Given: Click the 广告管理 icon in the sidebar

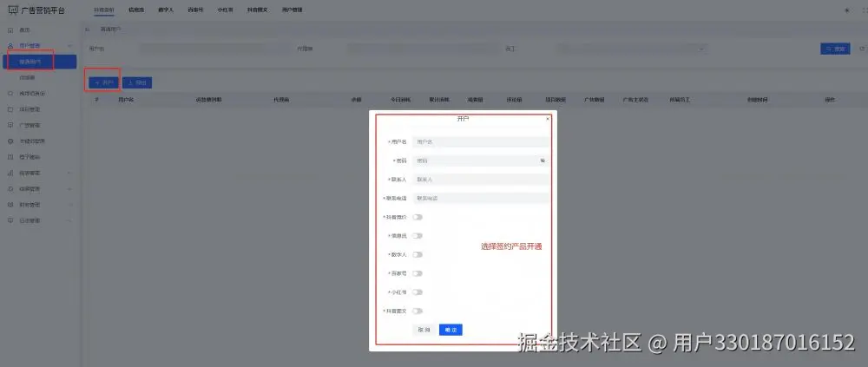Looking at the screenshot, I should [10, 125].
